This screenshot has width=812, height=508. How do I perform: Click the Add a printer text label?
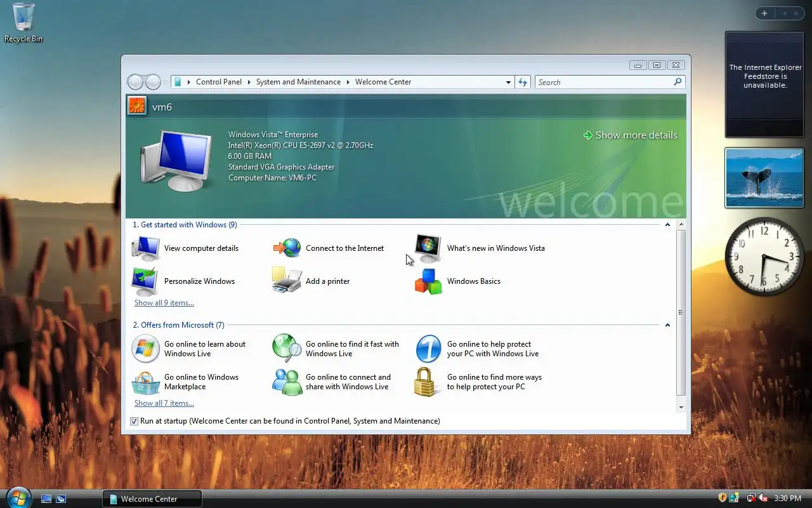coord(327,281)
